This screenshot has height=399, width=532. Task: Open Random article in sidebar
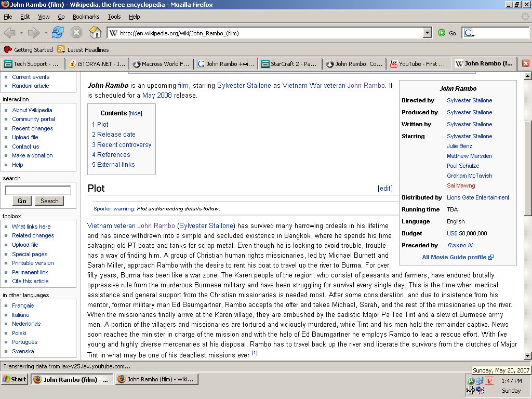pos(31,86)
